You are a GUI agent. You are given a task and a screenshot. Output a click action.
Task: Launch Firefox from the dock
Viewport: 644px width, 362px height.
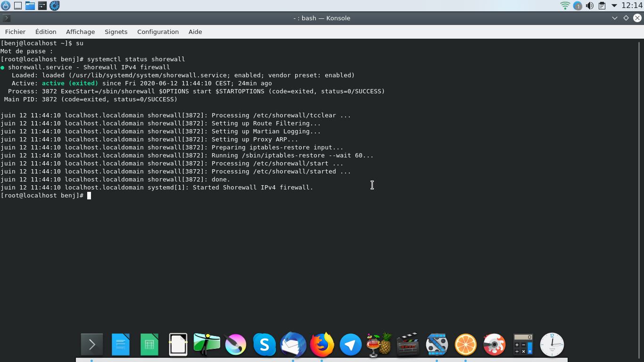(322, 345)
